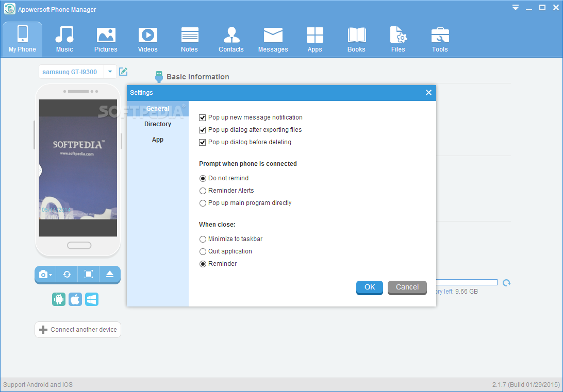Refresh the phone screen preview
The image size is (563, 392).
click(67, 275)
